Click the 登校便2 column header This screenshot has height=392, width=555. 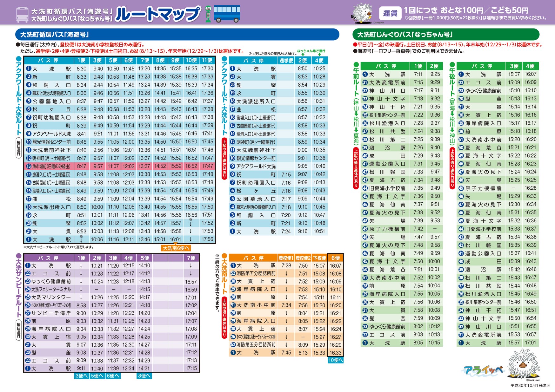(303, 258)
